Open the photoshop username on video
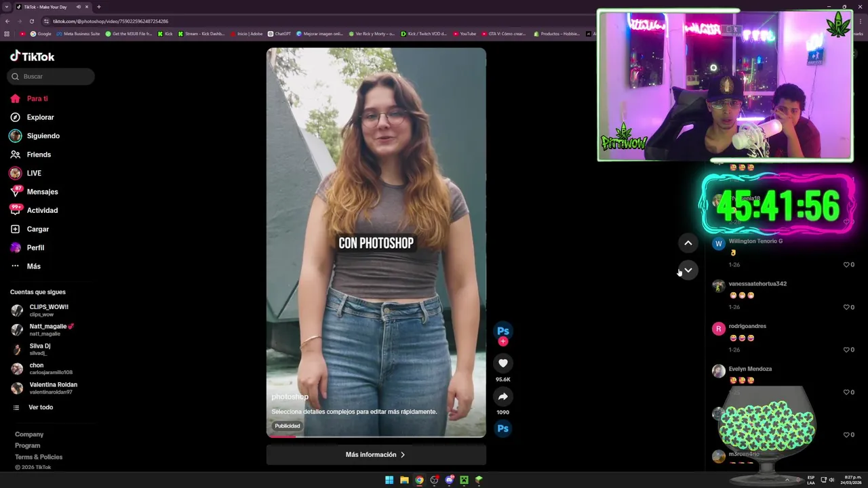Image resolution: width=868 pixels, height=488 pixels. 290,396
